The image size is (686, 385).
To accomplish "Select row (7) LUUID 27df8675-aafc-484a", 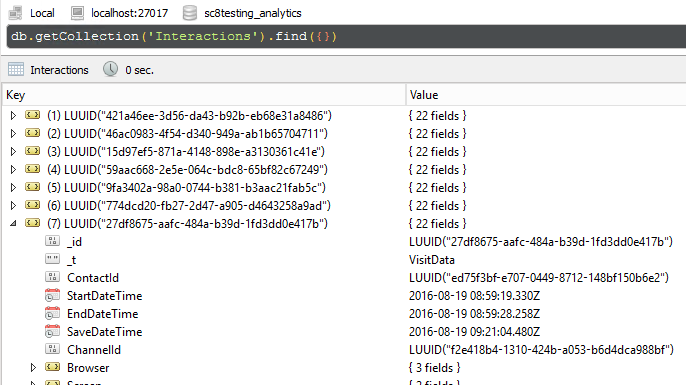I will pyautogui.click(x=187, y=224).
